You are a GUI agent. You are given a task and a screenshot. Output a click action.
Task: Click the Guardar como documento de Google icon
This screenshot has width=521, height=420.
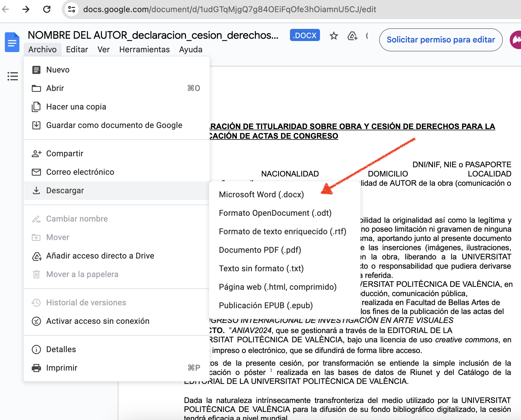[x=36, y=125]
